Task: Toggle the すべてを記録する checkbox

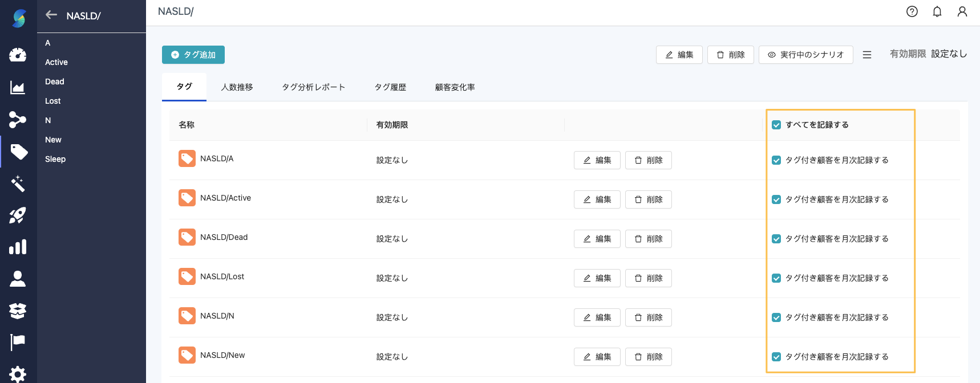Action: pos(776,125)
